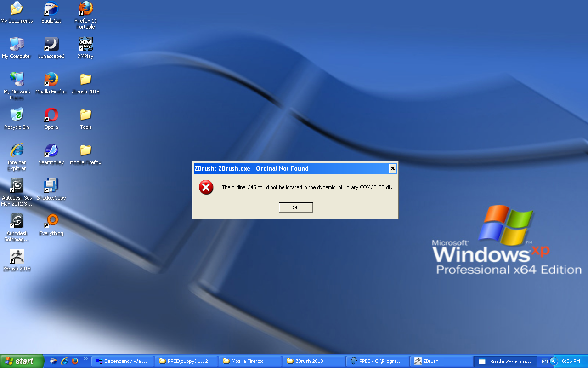Open the ZBrush 2018 desktop shortcut
588x368 pixels.
click(x=17, y=260)
